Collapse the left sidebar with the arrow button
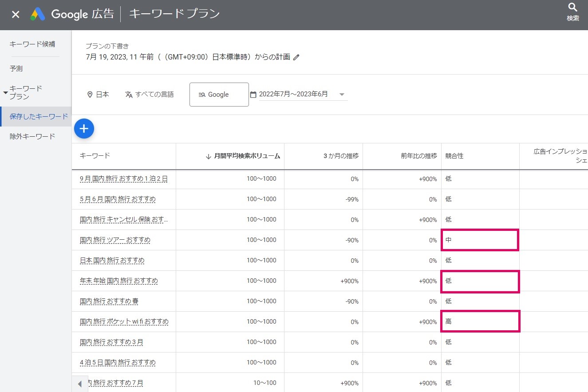 tap(80, 384)
